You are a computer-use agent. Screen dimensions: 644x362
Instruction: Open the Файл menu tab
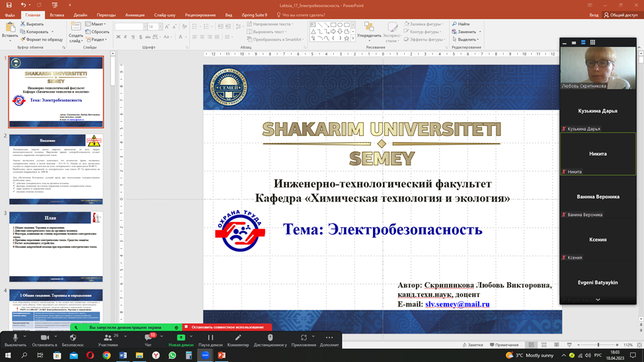(9, 15)
